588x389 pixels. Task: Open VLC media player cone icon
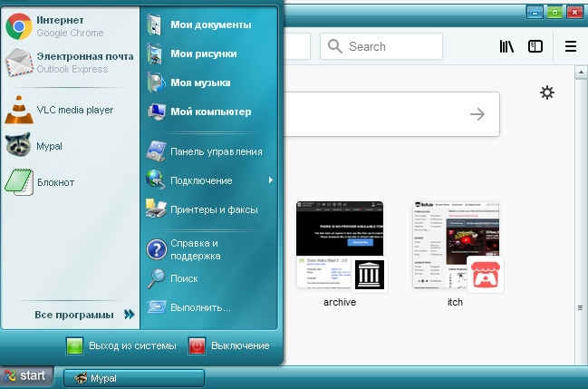[19, 110]
